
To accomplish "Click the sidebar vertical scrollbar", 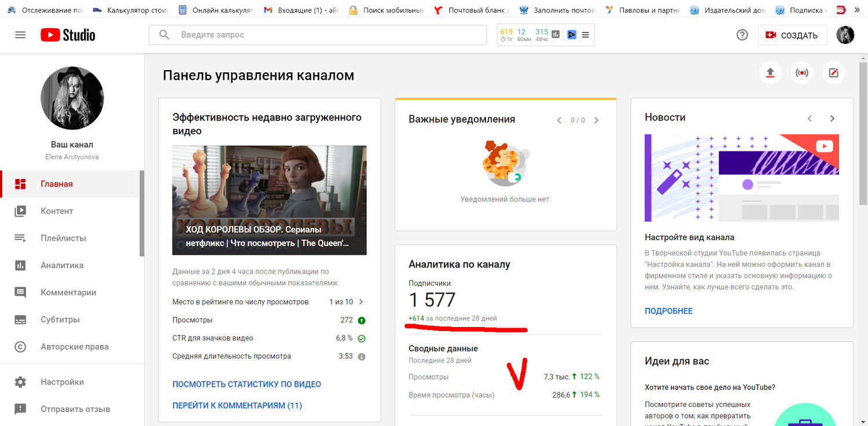I will point(142,213).
